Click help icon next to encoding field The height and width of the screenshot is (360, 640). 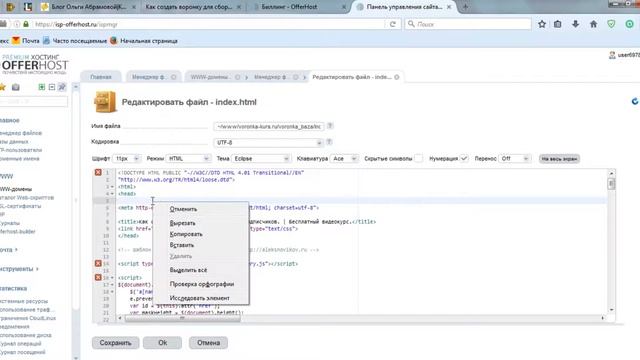329,142
